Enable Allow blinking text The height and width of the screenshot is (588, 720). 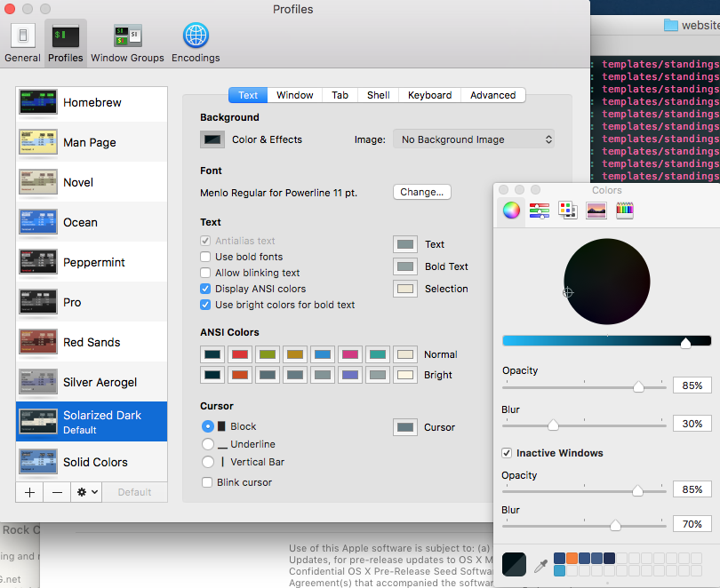(x=205, y=273)
